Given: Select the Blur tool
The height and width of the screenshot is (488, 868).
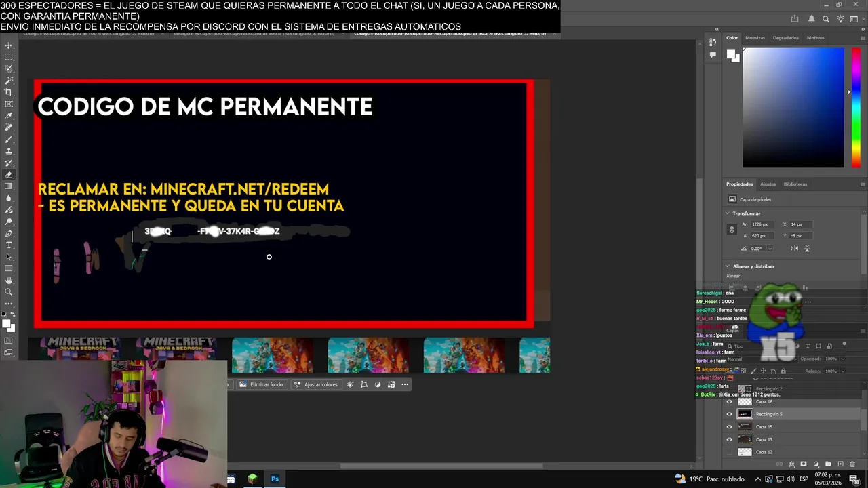Looking at the screenshot, I should (x=9, y=198).
